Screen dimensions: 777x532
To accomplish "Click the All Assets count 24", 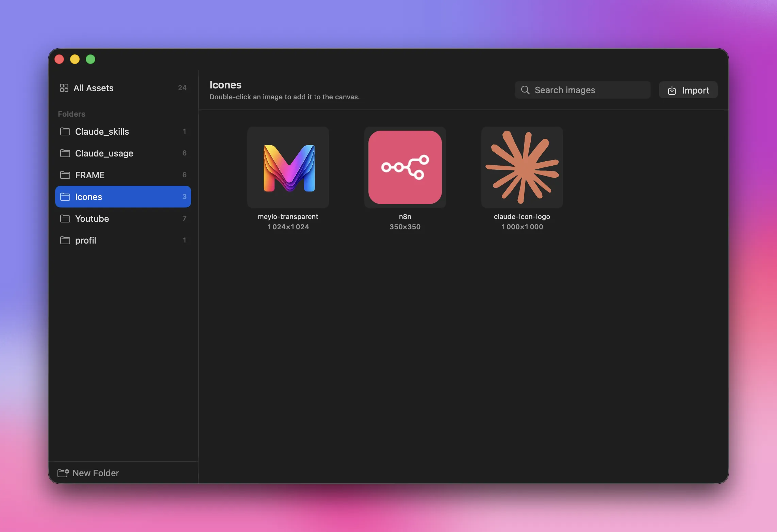I will 182,88.
